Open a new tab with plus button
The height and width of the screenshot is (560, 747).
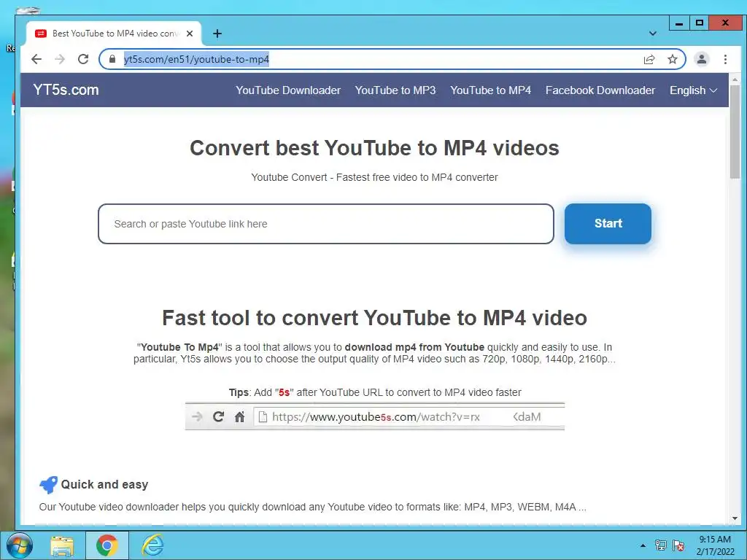217,34
